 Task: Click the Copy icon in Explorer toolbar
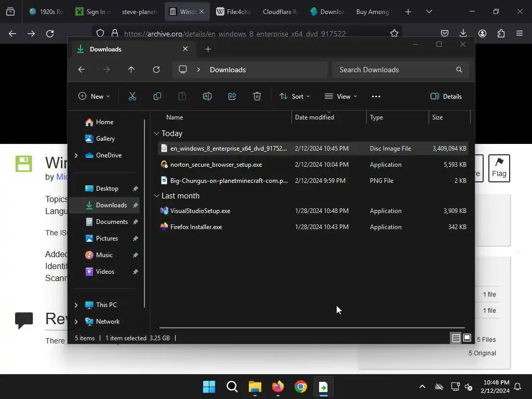coord(157,96)
